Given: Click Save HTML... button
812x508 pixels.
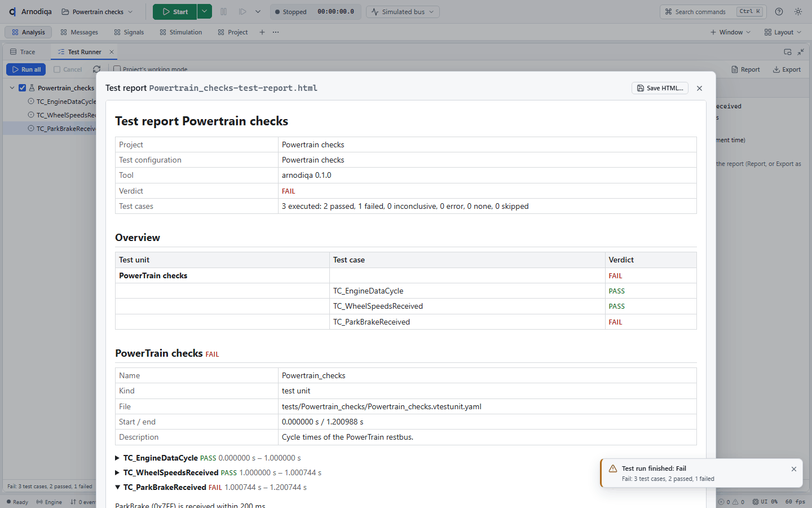Looking at the screenshot, I should (x=660, y=88).
